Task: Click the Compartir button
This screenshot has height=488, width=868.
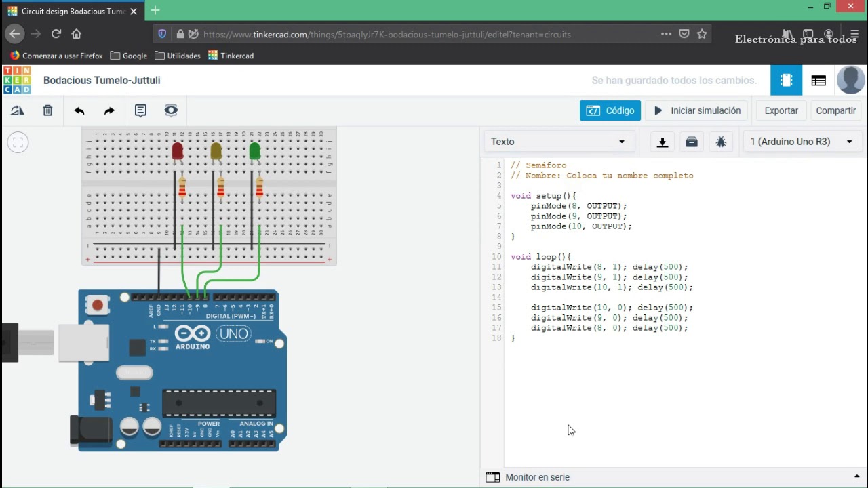Action: [x=835, y=110]
